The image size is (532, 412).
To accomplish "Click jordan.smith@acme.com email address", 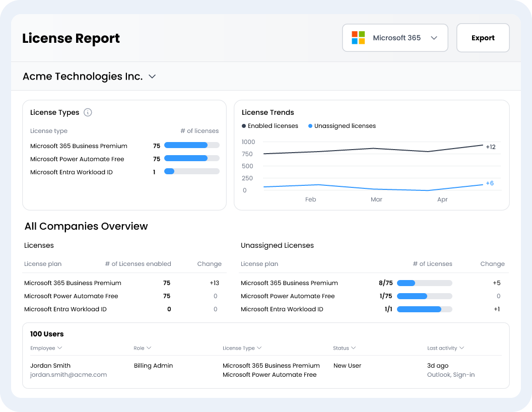I will pyautogui.click(x=69, y=375).
